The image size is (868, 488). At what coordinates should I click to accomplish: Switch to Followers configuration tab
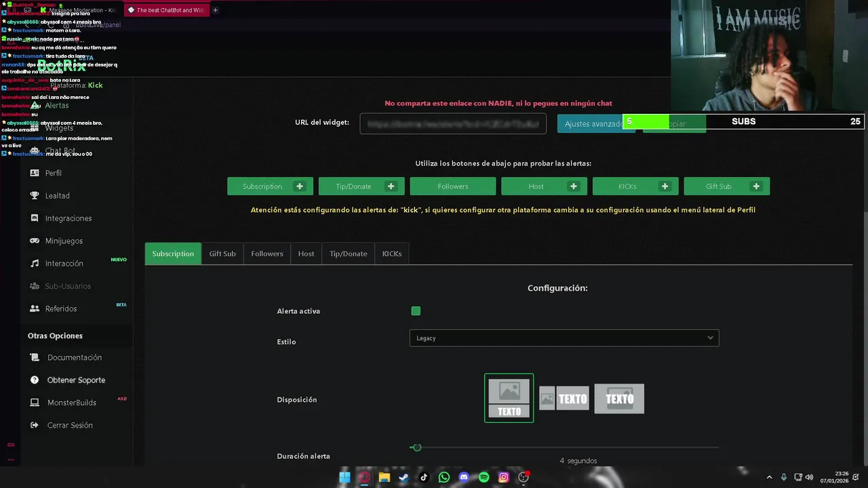click(267, 253)
